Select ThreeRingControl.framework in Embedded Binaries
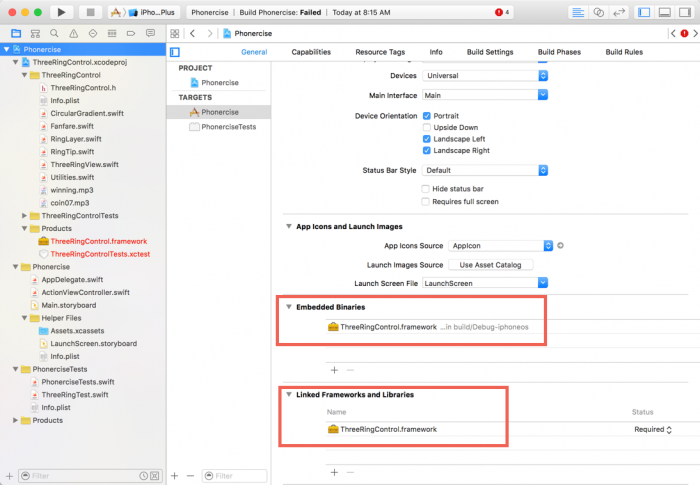Screen dimensions: 700x485 pos(388,327)
